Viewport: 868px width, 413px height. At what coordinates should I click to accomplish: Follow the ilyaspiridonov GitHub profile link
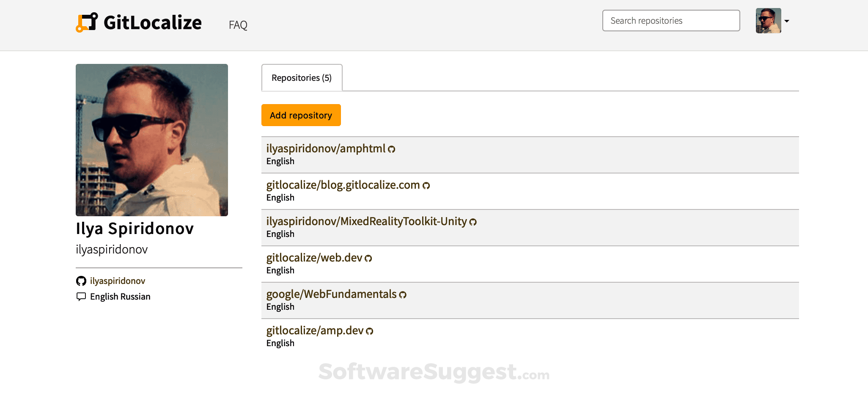(x=117, y=281)
